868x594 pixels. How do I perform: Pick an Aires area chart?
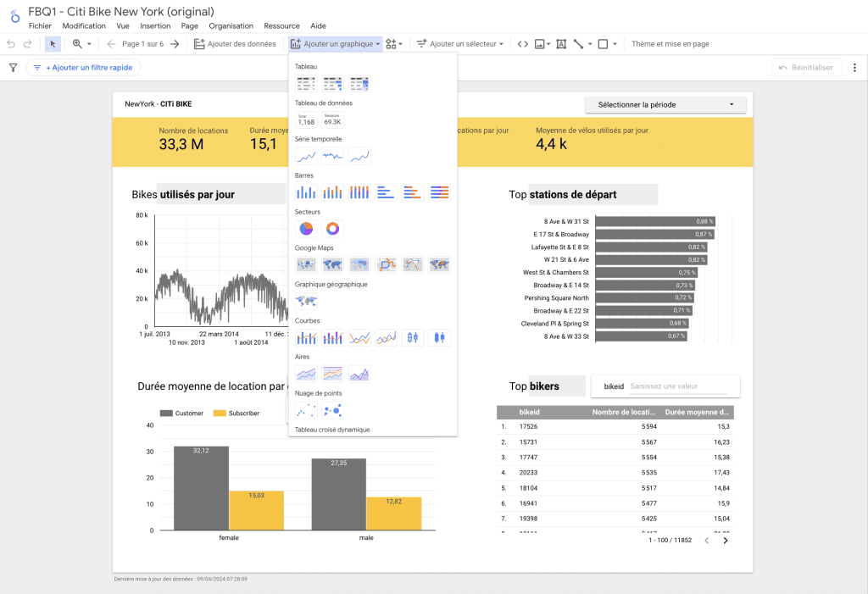click(x=306, y=373)
